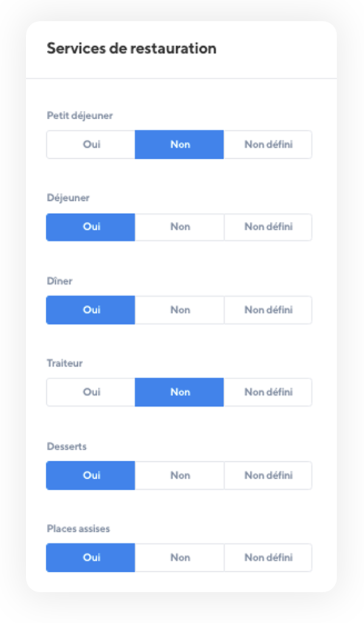364x623 pixels.
Task: Choose Oui for Desserts
Action: (91, 476)
